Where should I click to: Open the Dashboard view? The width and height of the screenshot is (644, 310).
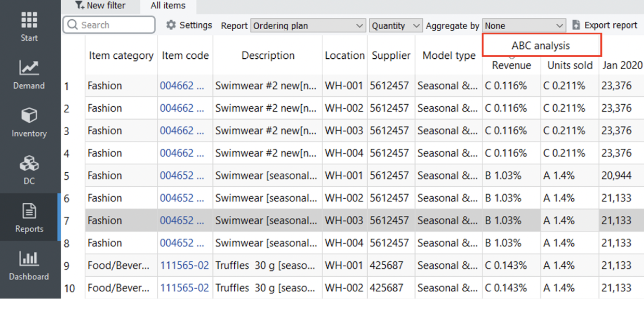click(29, 265)
